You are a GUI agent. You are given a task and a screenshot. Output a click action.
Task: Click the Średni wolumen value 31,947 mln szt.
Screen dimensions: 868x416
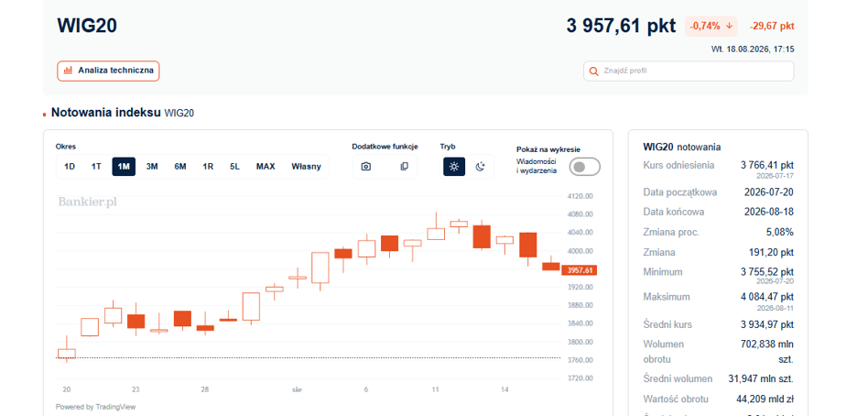(761, 378)
